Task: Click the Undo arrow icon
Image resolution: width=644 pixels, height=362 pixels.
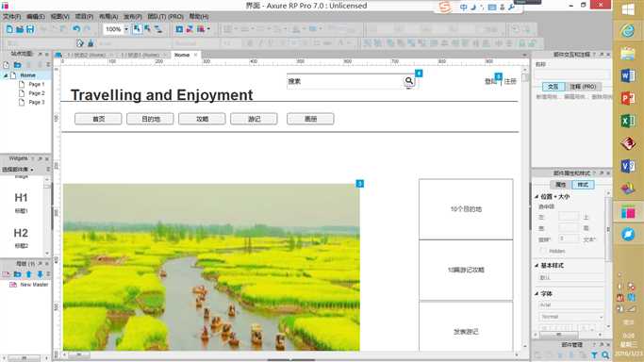Action: [76, 29]
